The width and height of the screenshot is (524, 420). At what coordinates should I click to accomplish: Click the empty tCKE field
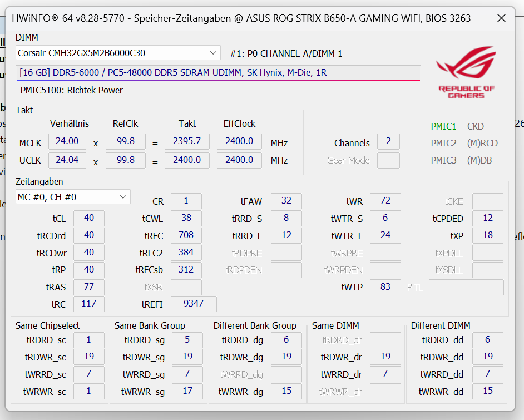pyautogui.click(x=488, y=201)
